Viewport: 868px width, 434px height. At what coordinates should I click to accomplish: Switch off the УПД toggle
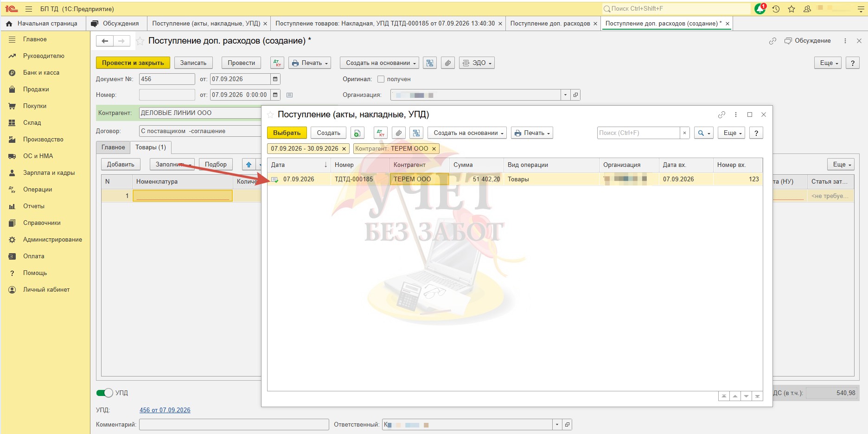(105, 393)
